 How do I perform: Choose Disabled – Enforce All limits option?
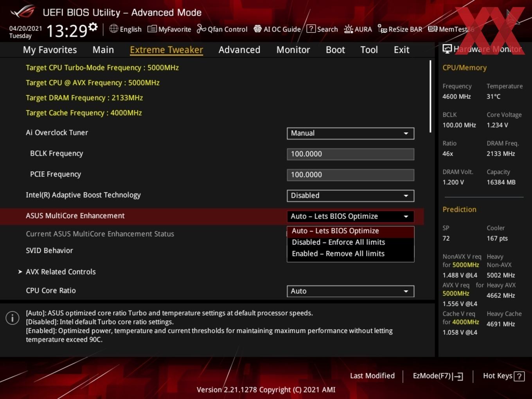[350, 242]
